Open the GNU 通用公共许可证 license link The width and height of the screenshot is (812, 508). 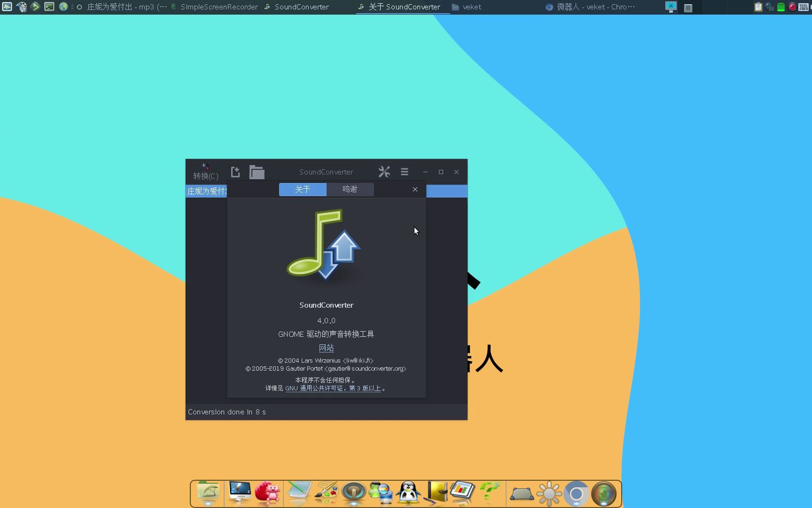click(333, 389)
